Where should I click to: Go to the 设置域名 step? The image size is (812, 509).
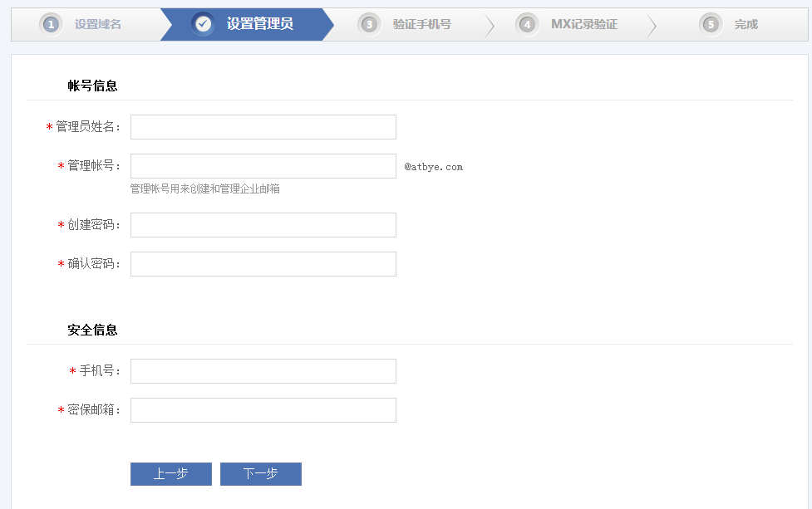pyautogui.click(x=98, y=24)
